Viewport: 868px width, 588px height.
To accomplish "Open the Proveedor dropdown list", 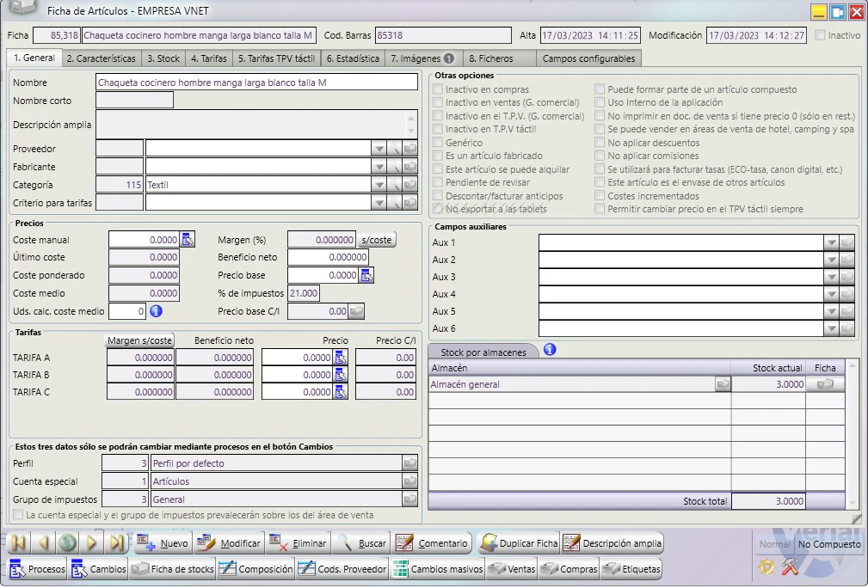I will point(379,149).
